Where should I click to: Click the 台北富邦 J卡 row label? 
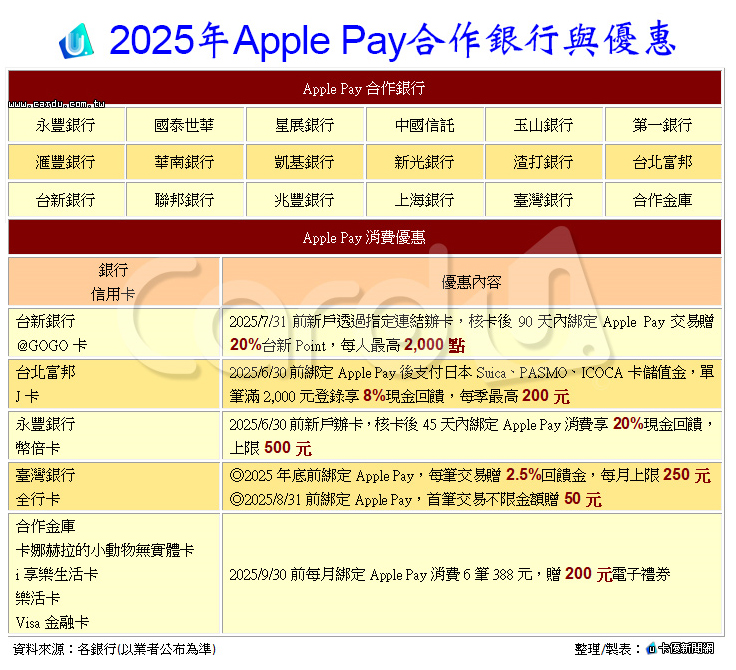(114, 385)
